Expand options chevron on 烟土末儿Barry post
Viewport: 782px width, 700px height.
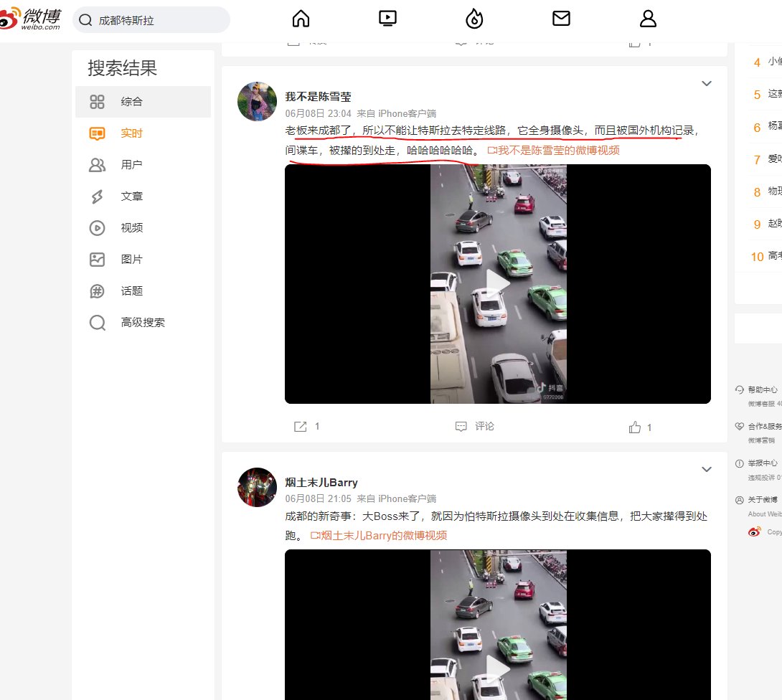[706, 469]
